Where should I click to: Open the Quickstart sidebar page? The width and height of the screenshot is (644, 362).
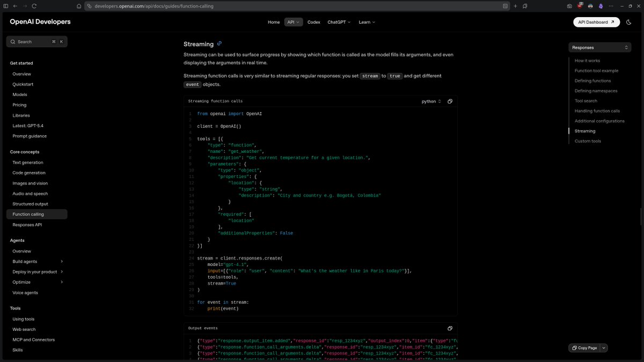click(x=23, y=84)
